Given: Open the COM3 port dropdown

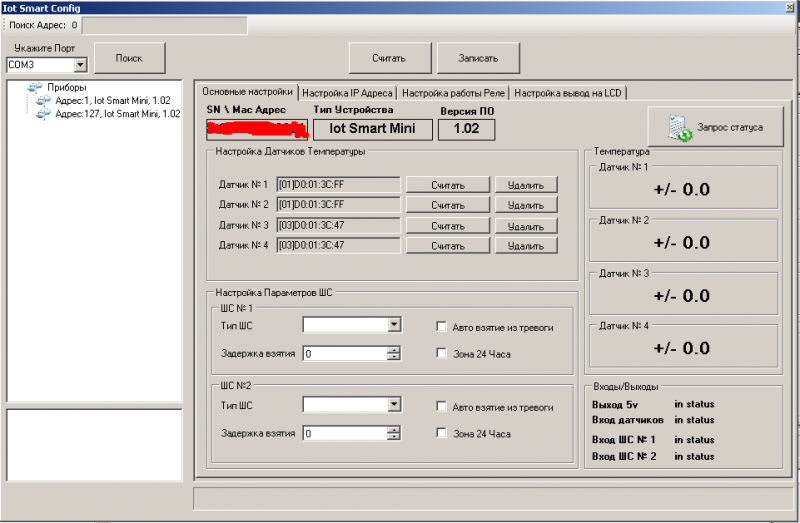Looking at the screenshot, I should [x=80, y=65].
